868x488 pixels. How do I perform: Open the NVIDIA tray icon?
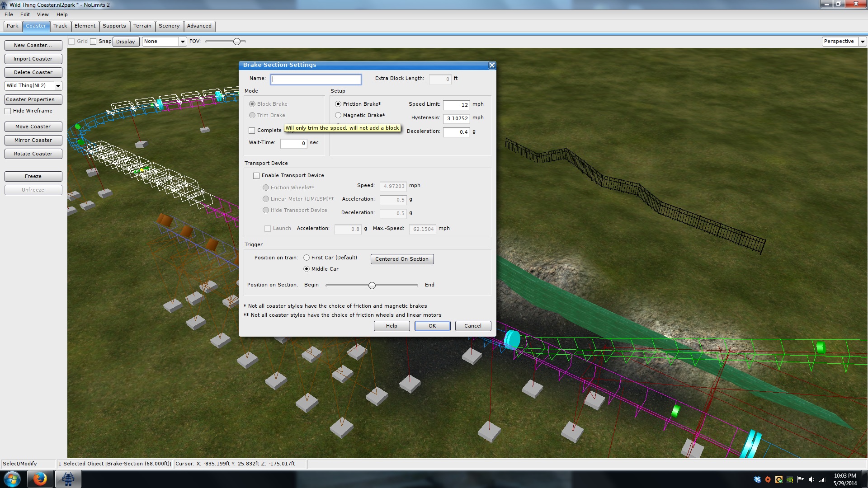pyautogui.click(x=790, y=479)
